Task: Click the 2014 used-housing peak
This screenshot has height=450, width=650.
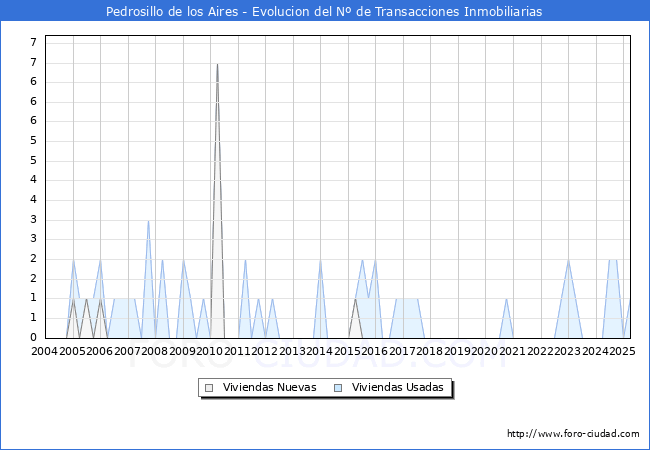Action: (320, 260)
